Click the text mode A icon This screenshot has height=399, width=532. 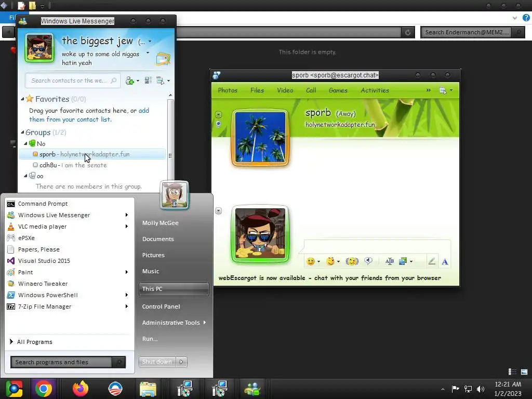[445, 262]
